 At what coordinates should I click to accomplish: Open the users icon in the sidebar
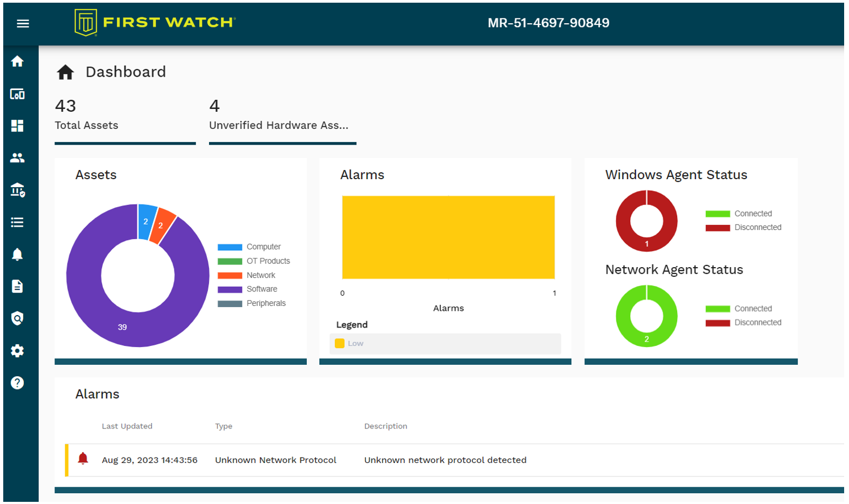tap(17, 158)
